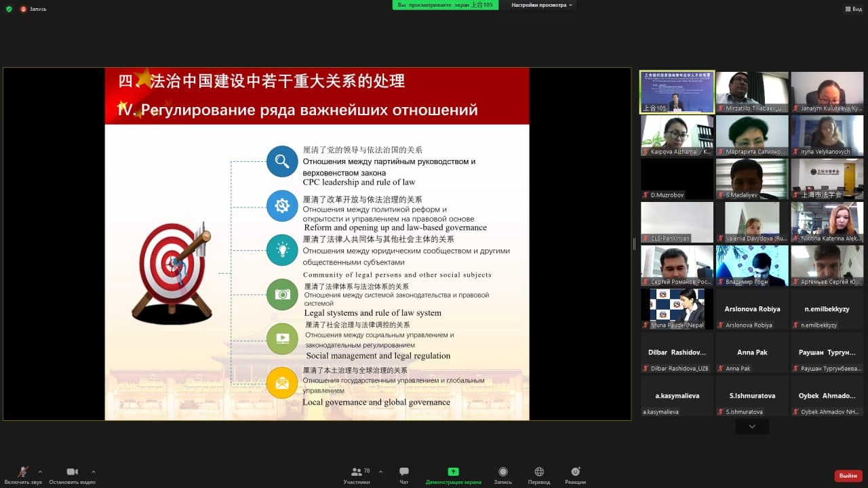Image resolution: width=868 pixels, height=488 pixels.
Task: Click the unmute microphone icon (Включить звук)
Action: click(23, 472)
